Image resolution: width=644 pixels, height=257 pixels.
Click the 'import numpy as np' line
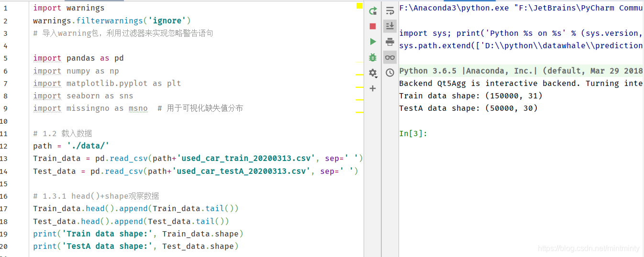click(x=76, y=71)
